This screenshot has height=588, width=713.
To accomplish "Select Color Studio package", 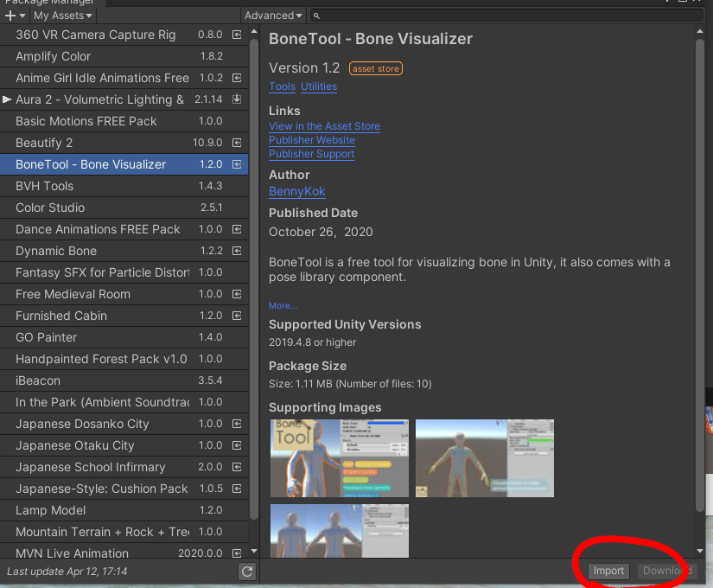I will click(x=124, y=208).
